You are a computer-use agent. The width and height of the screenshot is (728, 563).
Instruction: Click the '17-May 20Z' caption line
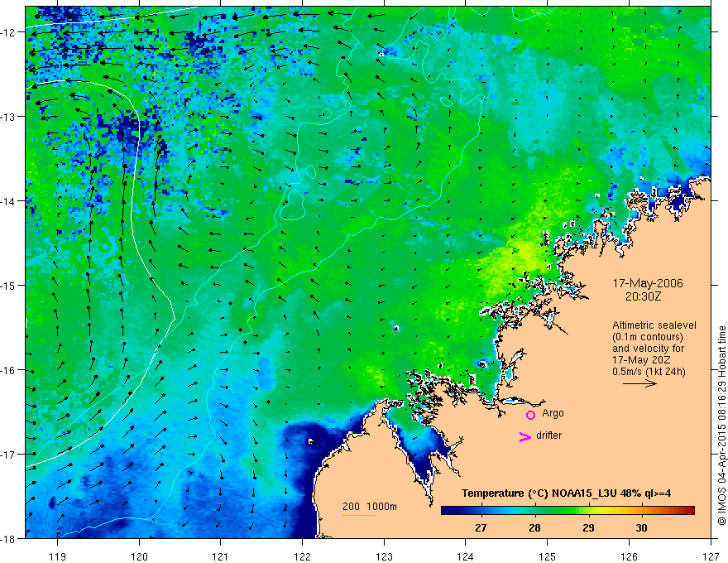641,360
